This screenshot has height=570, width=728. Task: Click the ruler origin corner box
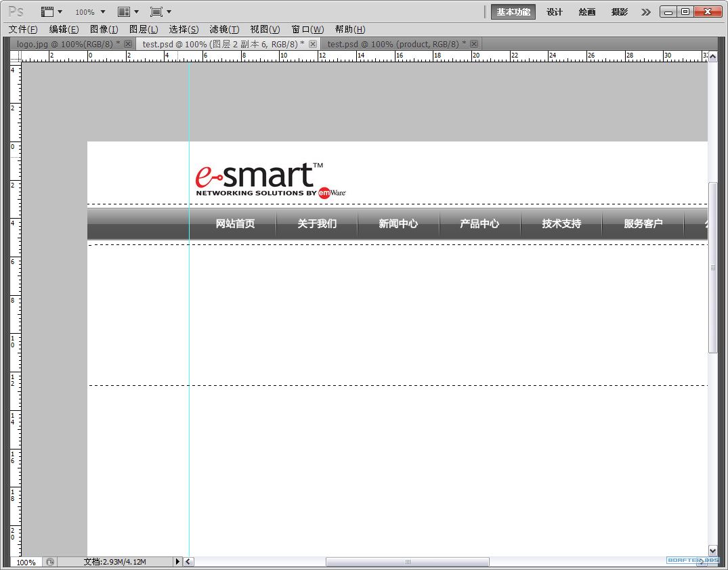pos(16,56)
